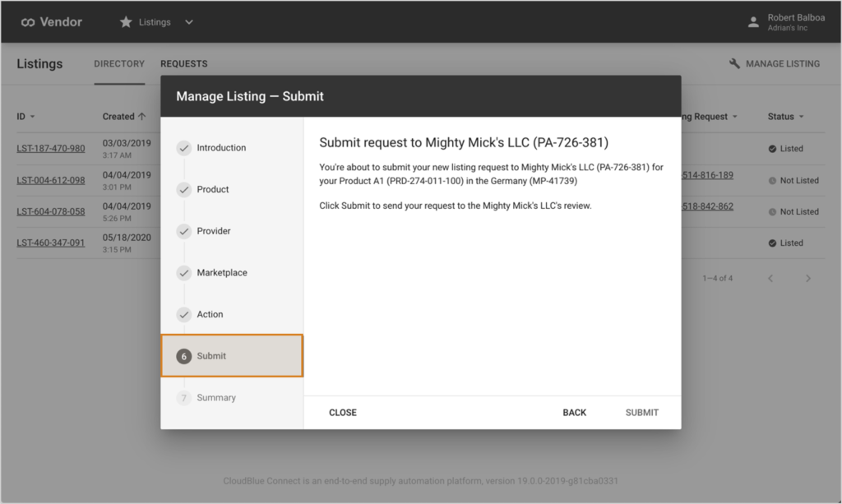The image size is (842, 504).
Task: Select the Marketplace wizard step
Action: click(x=221, y=273)
